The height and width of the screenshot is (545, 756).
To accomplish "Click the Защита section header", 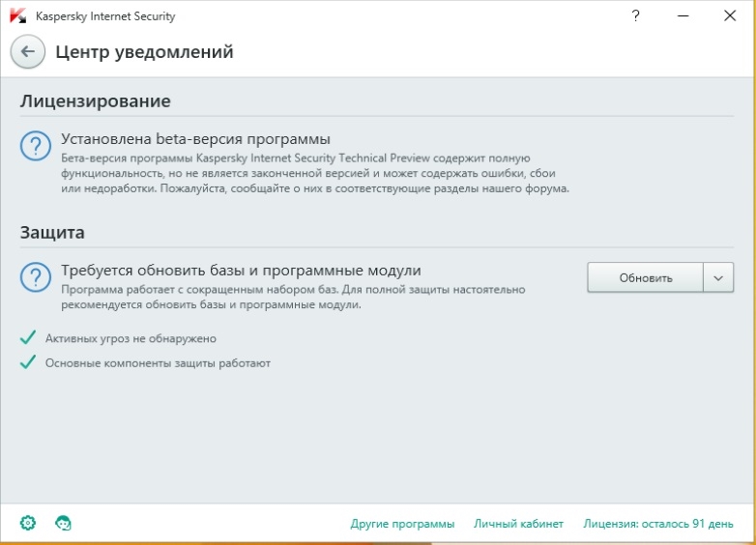I will tap(52, 233).
